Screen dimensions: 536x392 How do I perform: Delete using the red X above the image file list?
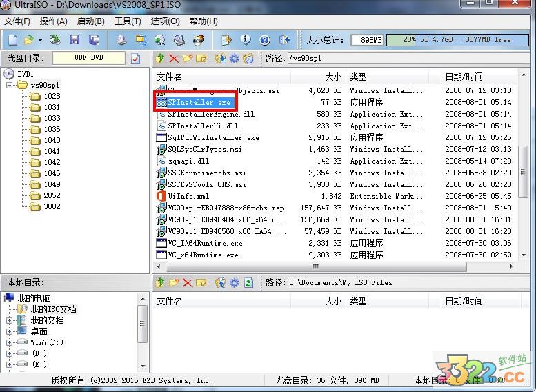(x=174, y=59)
